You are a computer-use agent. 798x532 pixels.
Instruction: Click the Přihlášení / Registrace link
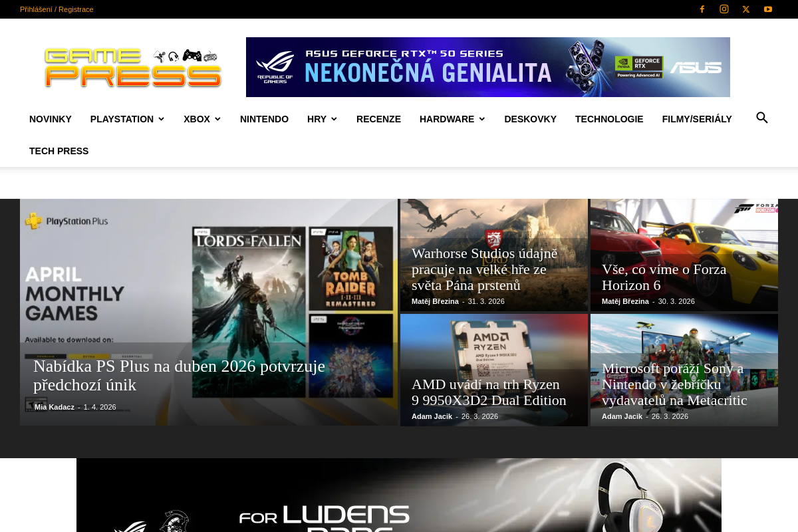[57, 9]
